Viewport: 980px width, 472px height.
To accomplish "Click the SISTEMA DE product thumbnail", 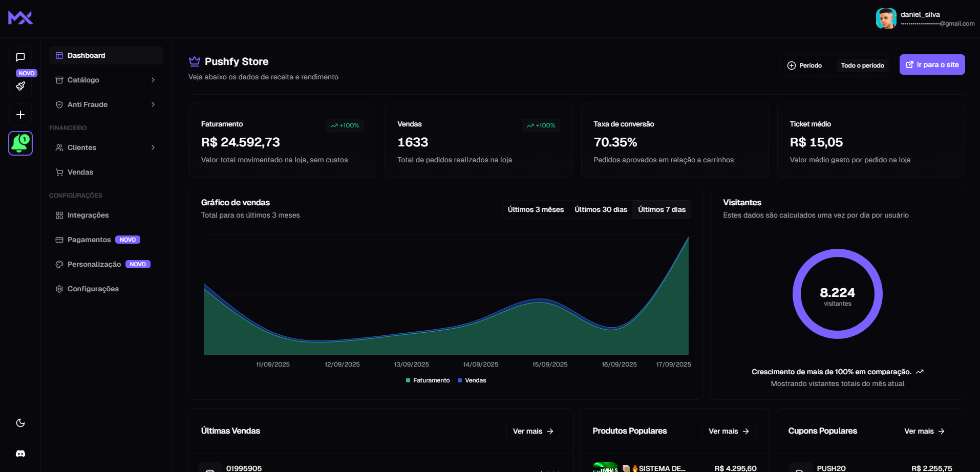I will click(605, 467).
